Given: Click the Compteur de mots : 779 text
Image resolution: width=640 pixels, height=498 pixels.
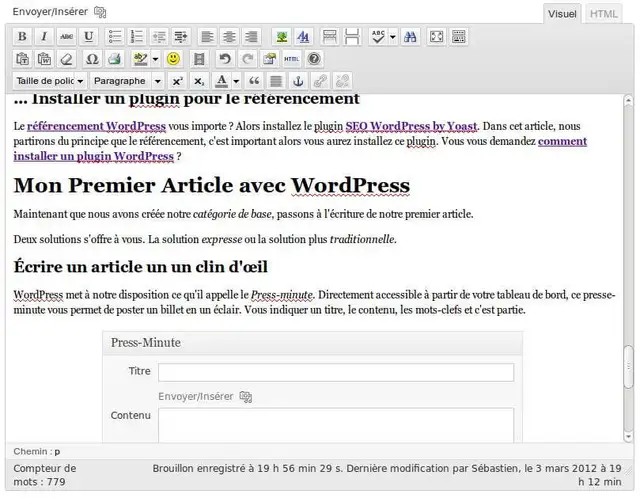Looking at the screenshot, I should point(45,475).
